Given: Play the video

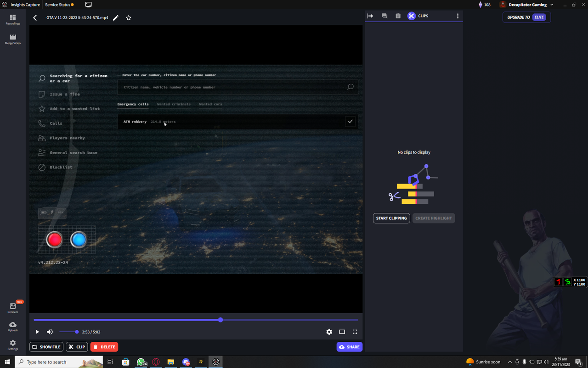Looking at the screenshot, I should [37, 332].
